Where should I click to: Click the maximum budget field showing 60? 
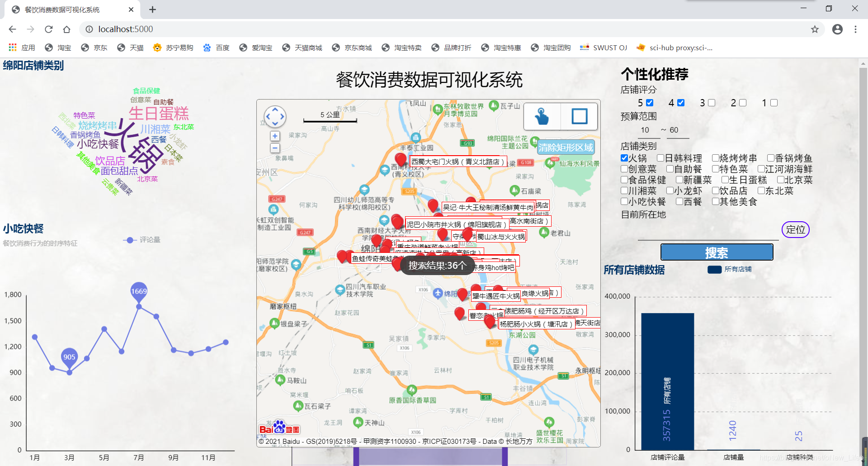pyautogui.click(x=678, y=130)
